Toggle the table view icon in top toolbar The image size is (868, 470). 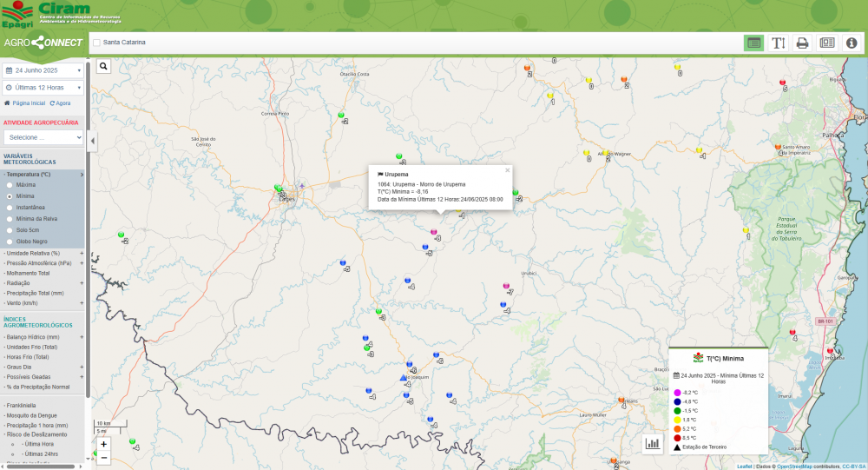(754, 43)
